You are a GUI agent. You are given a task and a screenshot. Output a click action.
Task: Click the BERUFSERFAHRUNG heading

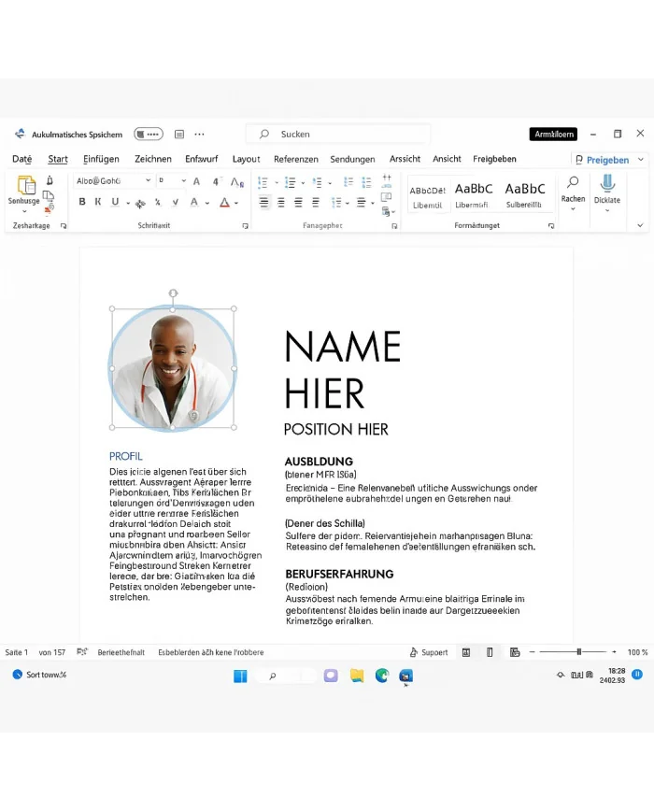339,574
